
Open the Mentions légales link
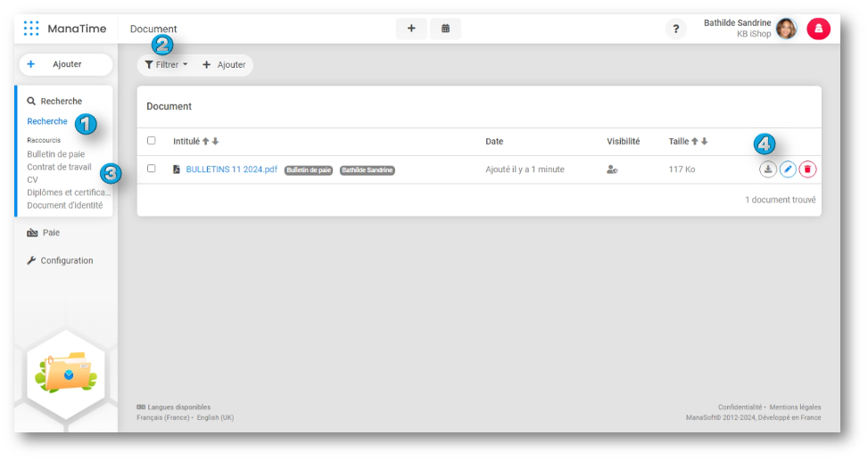tap(795, 407)
